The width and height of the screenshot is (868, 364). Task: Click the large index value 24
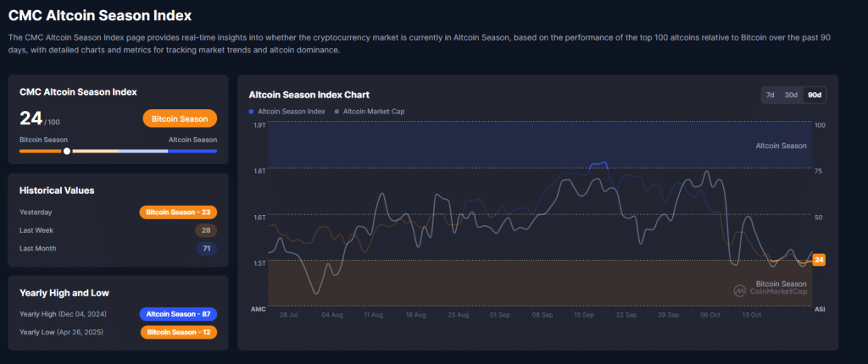[x=31, y=119]
